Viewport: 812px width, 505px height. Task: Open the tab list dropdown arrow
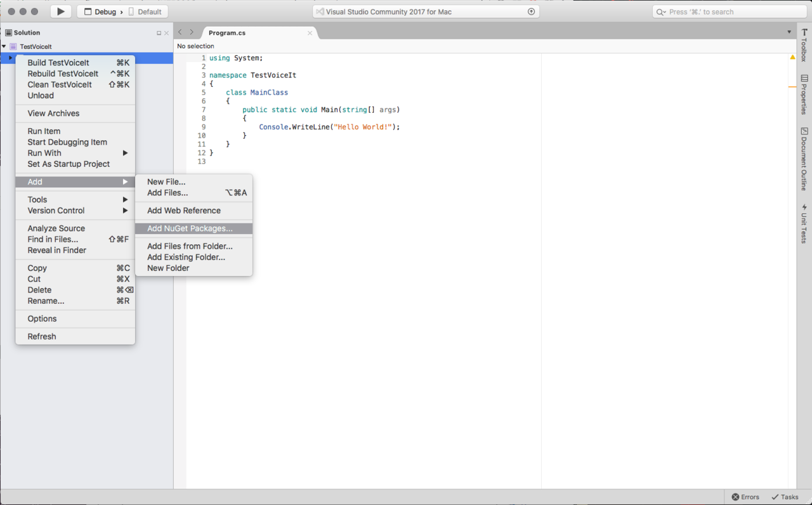click(789, 32)
